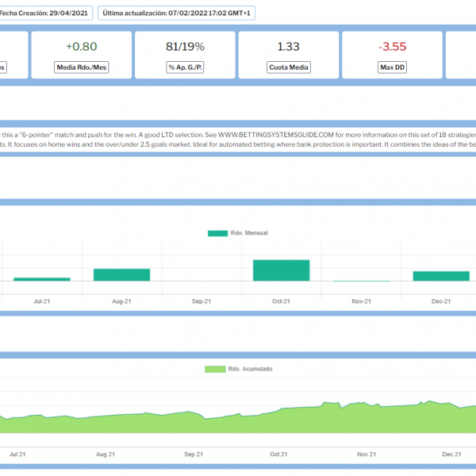The image size is (476, 476).
Task: Click the thin Nov-21 monthly bar
Action: (361, 281)
